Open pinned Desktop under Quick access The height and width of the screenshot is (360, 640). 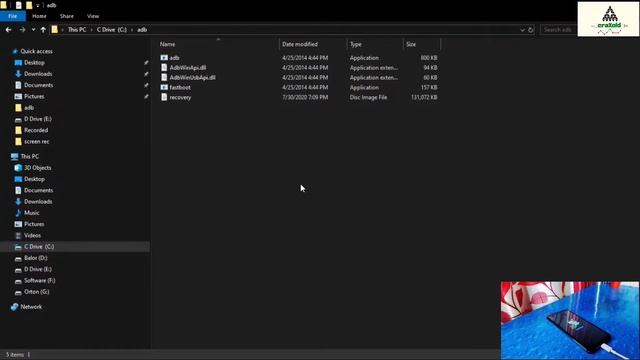point(34,62)
